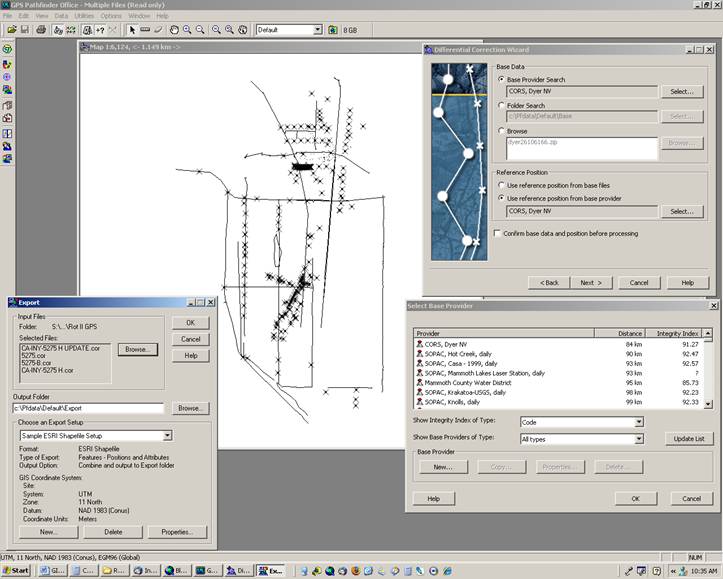Open 'Show Integrity Index of Type' dropdown
The image size is (723, 579).
(639, 422)
